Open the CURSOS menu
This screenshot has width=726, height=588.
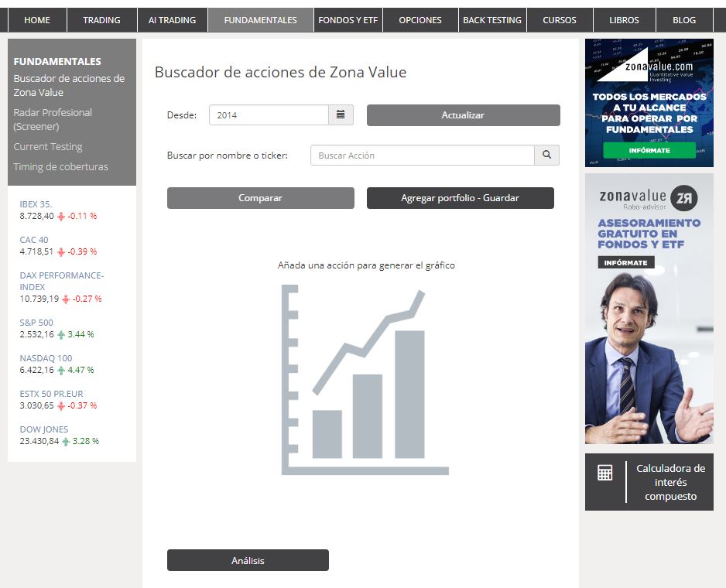tap(560, 20)
